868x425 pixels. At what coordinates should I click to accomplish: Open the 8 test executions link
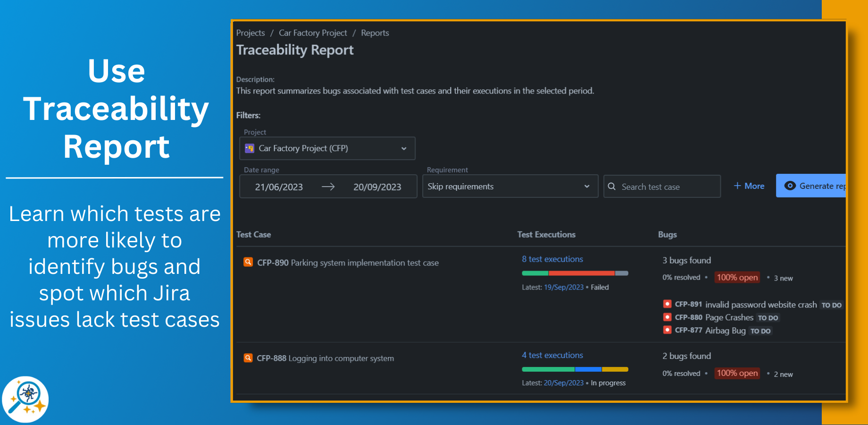coord(552,259)
